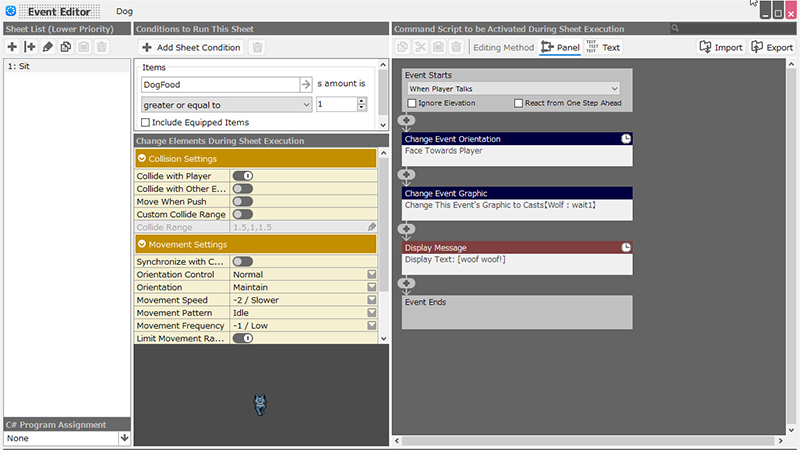Click the add new sheet plus icon

coord(12,47)
